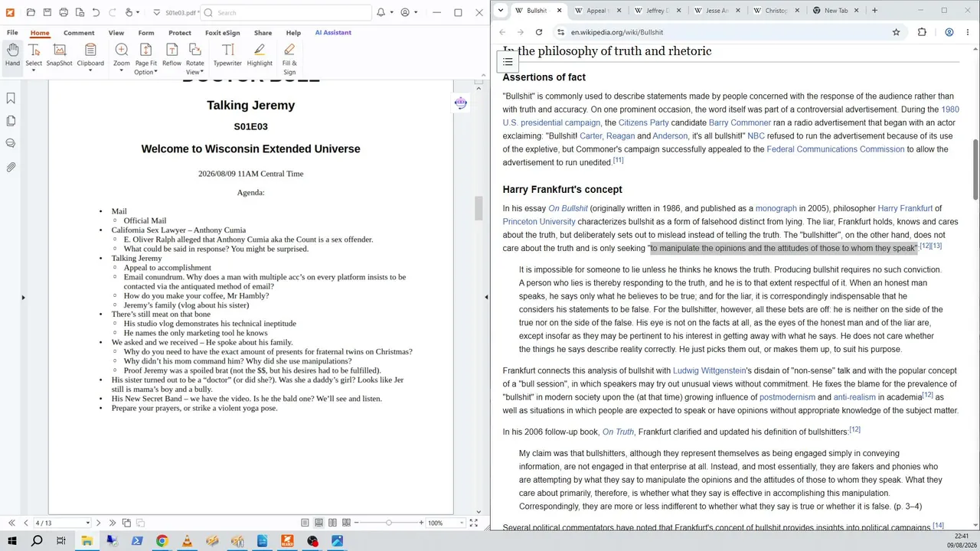
Task: Open a new Chrome tab with plus
Action: [874, 11]
